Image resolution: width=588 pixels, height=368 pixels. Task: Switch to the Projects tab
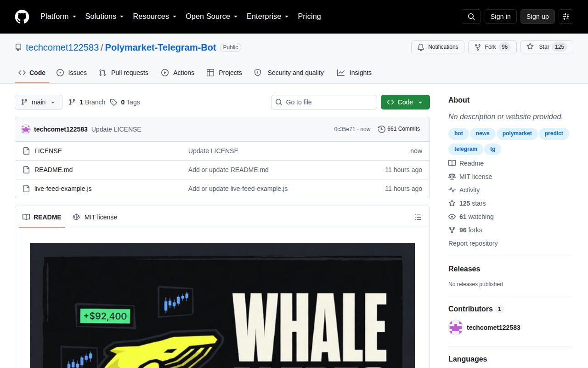tap(224, 73)
